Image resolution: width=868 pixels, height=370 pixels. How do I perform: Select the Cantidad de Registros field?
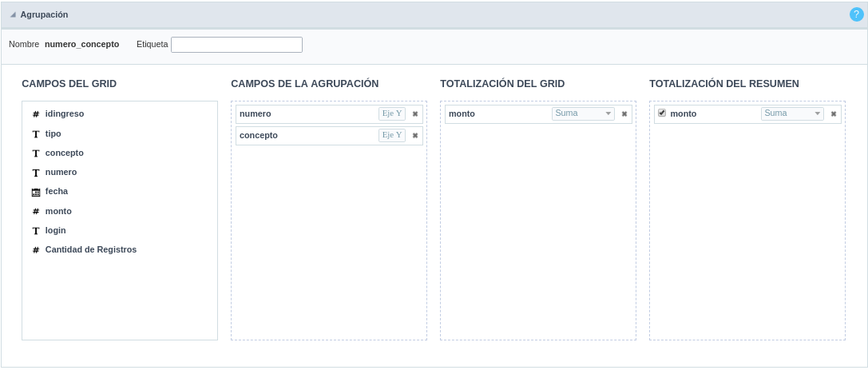pos(91,249)
